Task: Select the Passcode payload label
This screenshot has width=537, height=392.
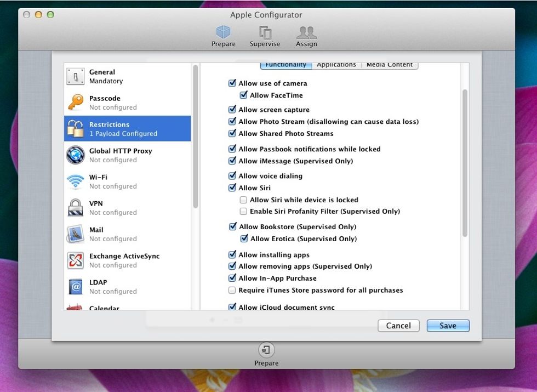Action: tap(105, 98)
